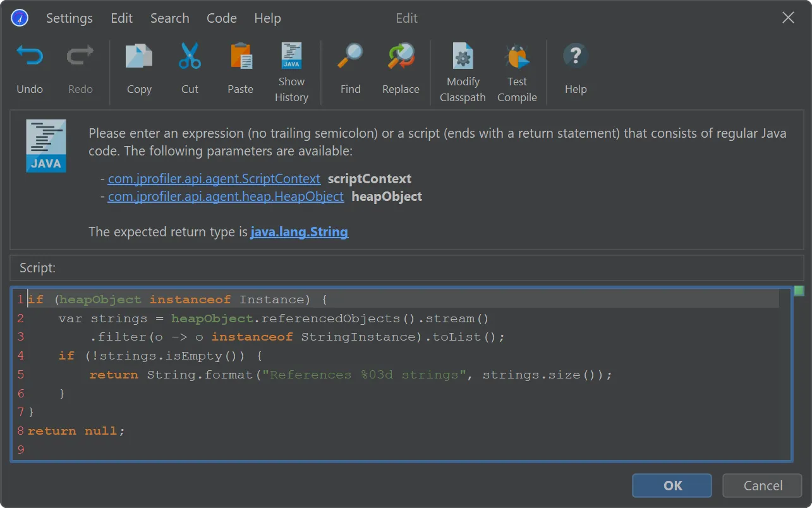This screenshot has width=812, height=508.
Task: Click the green status indicator beside editor
Action: click(x=799, y=291)
